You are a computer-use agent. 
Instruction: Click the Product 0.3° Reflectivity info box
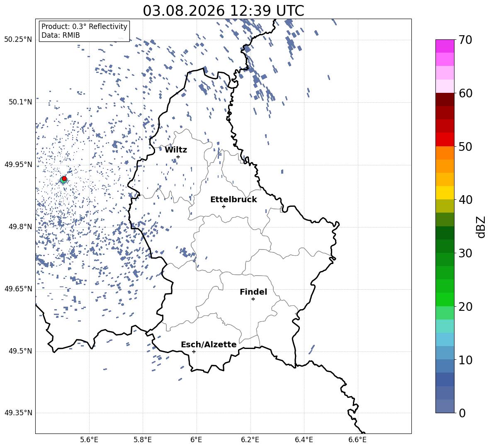point(84,31)
